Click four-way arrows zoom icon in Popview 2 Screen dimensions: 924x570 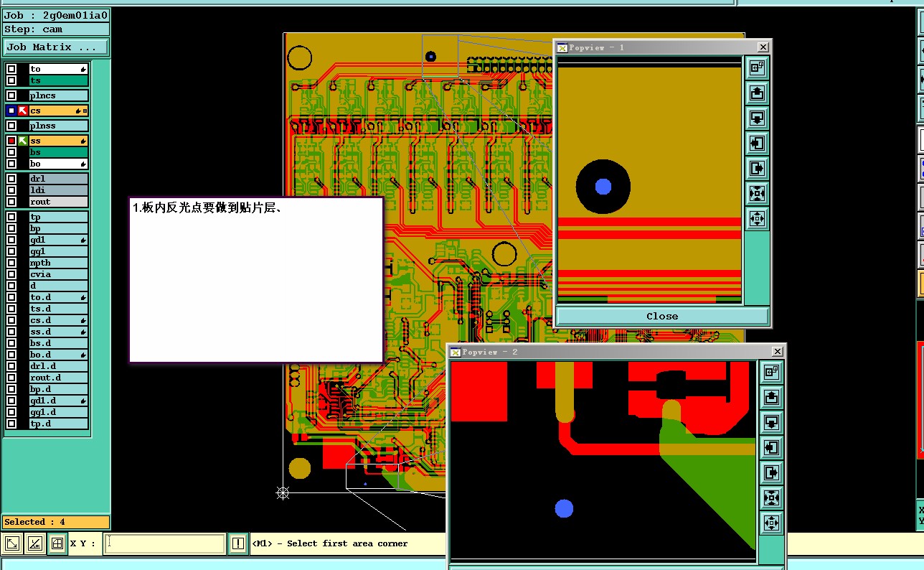tap(771, 523)
